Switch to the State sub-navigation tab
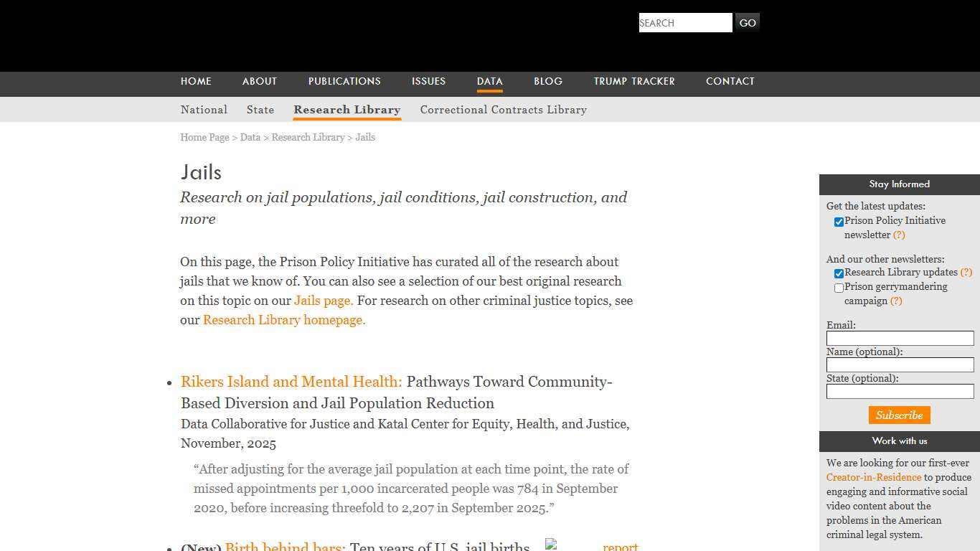The image size is (980, 551). tap(260, 109)
